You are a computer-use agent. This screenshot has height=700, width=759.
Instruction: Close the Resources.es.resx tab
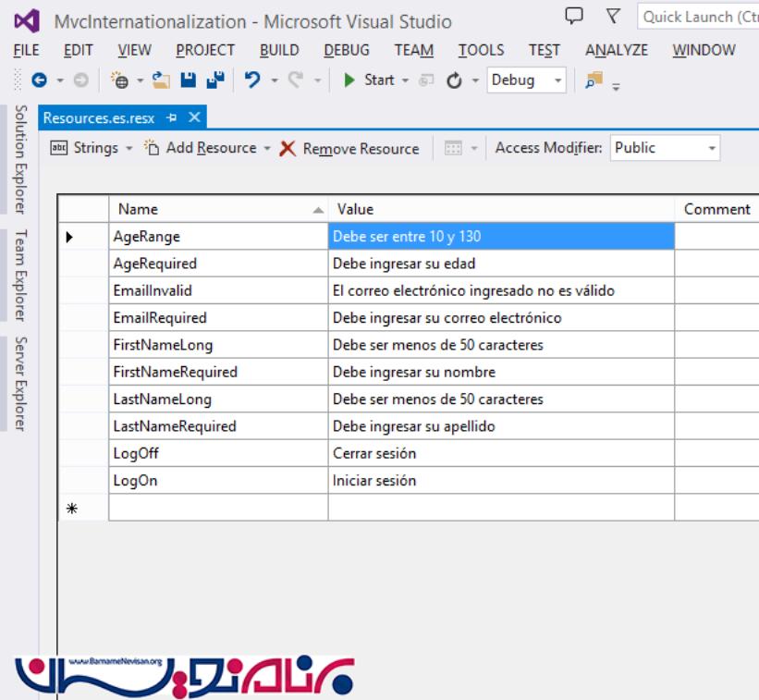194,117
